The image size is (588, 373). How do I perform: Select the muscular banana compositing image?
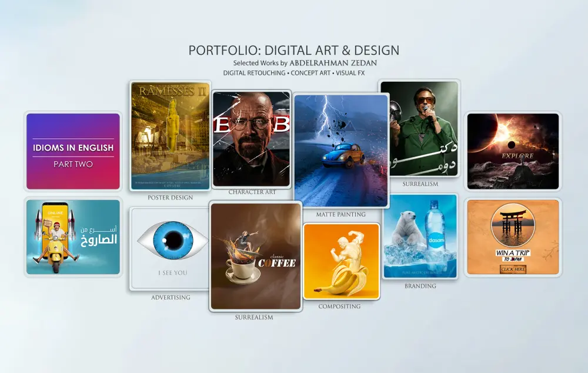(341, 261)
